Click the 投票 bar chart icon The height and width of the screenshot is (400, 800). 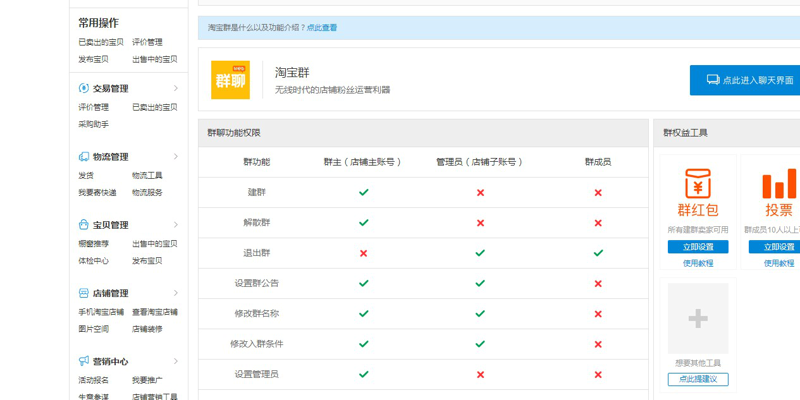tap(779, 184)
